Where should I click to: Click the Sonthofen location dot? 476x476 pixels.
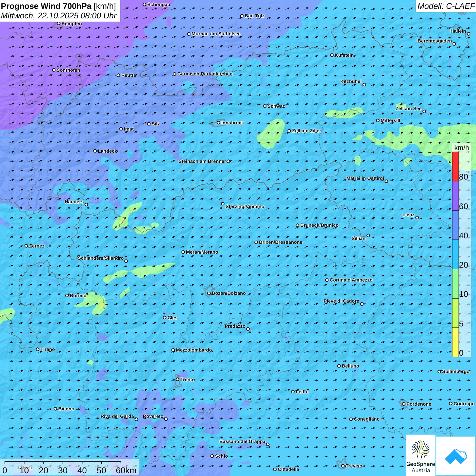pyautogui.click(x=54, y=70)
